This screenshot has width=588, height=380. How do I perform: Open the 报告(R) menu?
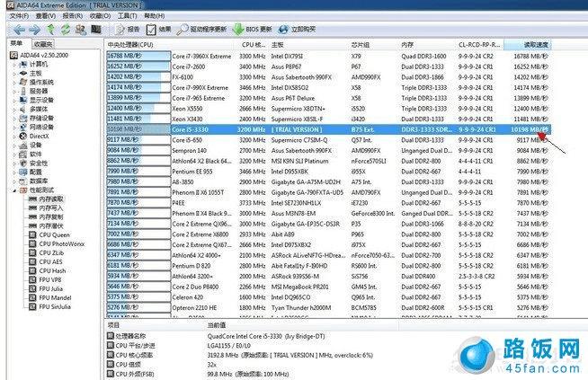pos(72,16)
